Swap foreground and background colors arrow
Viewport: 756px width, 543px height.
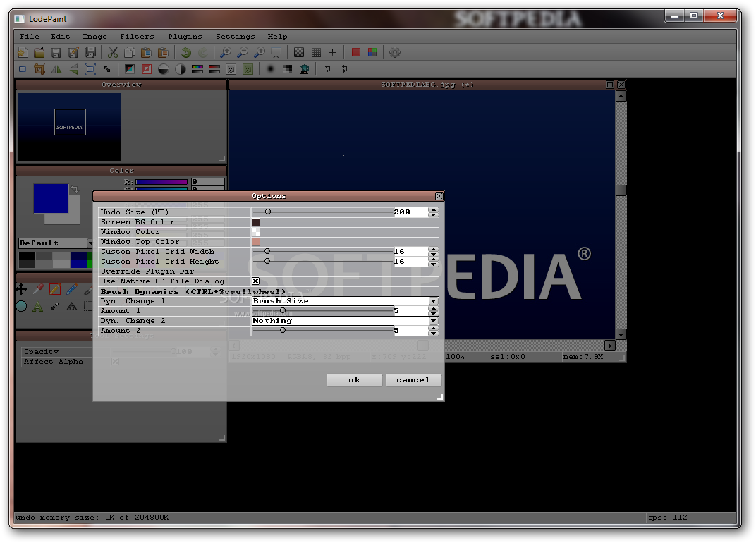[75, 189]
